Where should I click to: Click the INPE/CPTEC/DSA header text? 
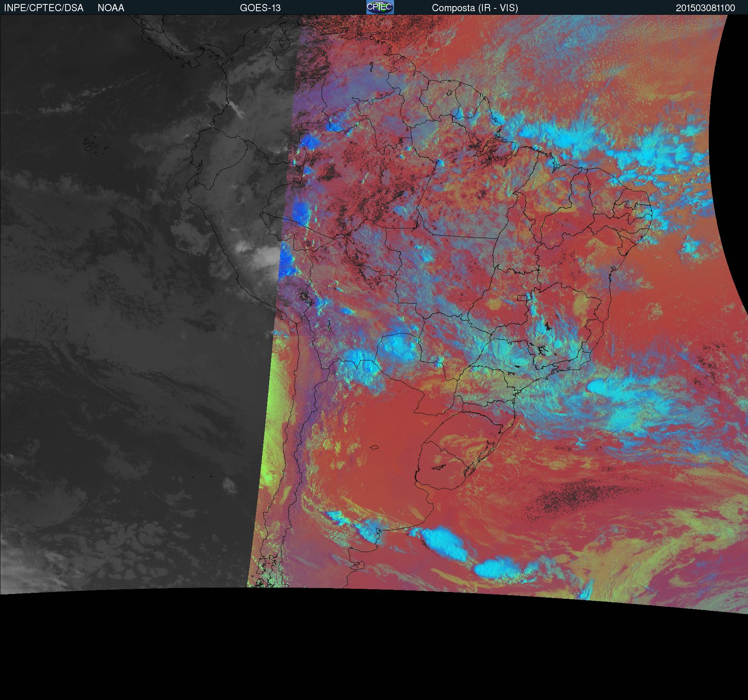44,8
